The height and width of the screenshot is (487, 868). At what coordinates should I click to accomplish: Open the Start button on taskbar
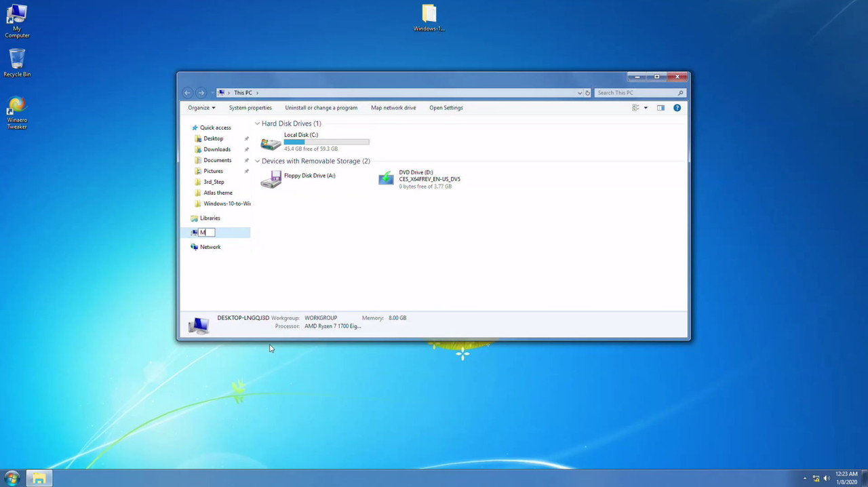tap(12, 478)
